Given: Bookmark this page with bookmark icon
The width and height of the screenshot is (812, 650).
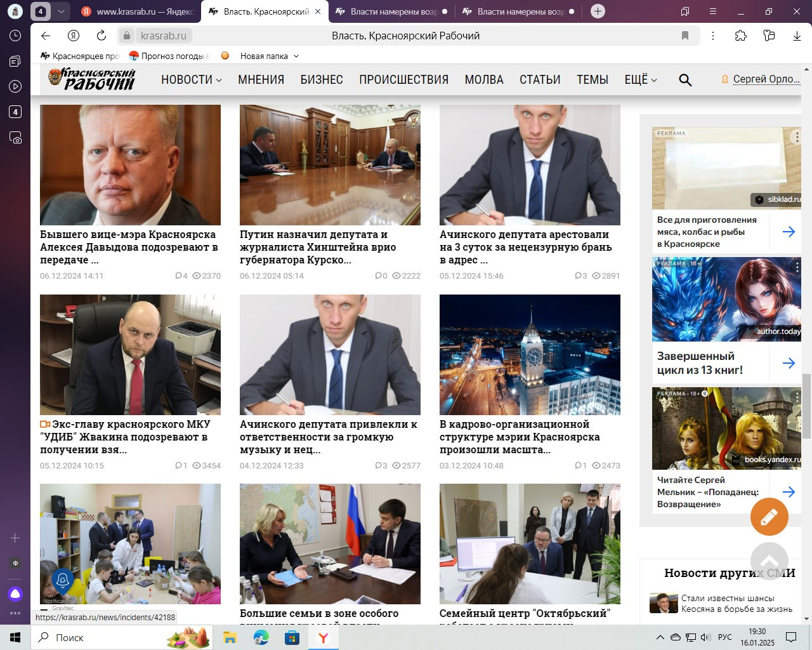Looking at the screenshot, I should point(685,36).
